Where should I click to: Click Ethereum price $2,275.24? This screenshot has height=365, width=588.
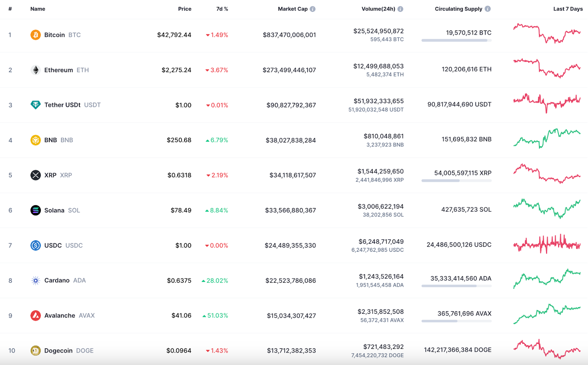(x=176, y=70)
